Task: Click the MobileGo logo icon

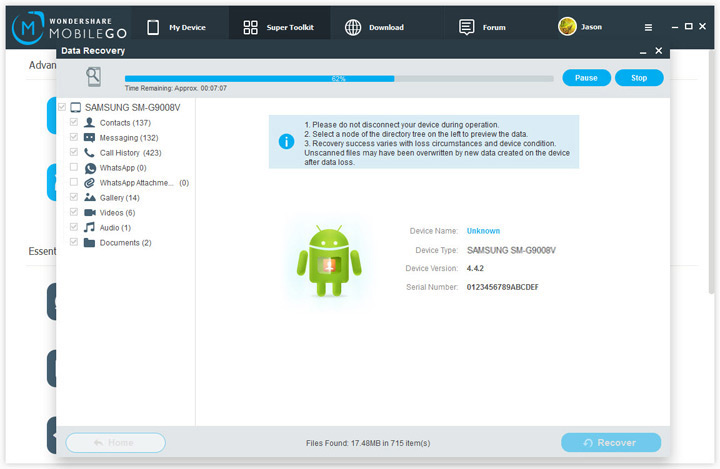Action: pos(28,28)
